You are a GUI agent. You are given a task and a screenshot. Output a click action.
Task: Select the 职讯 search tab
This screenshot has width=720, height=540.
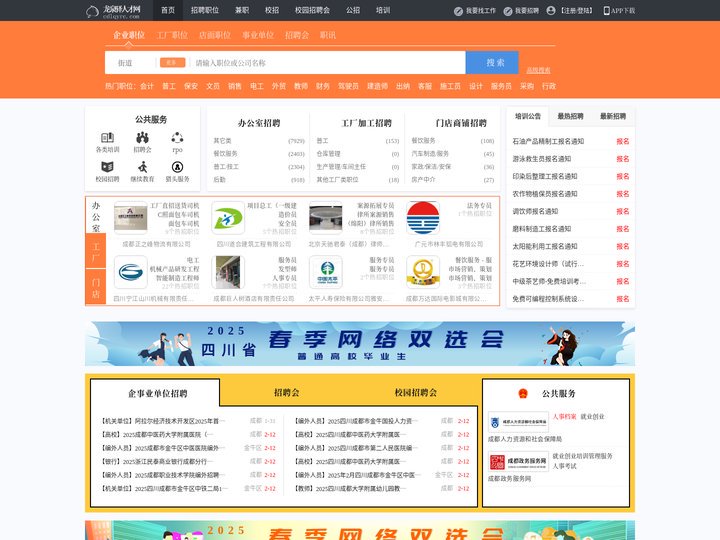(x=328, y=35)
